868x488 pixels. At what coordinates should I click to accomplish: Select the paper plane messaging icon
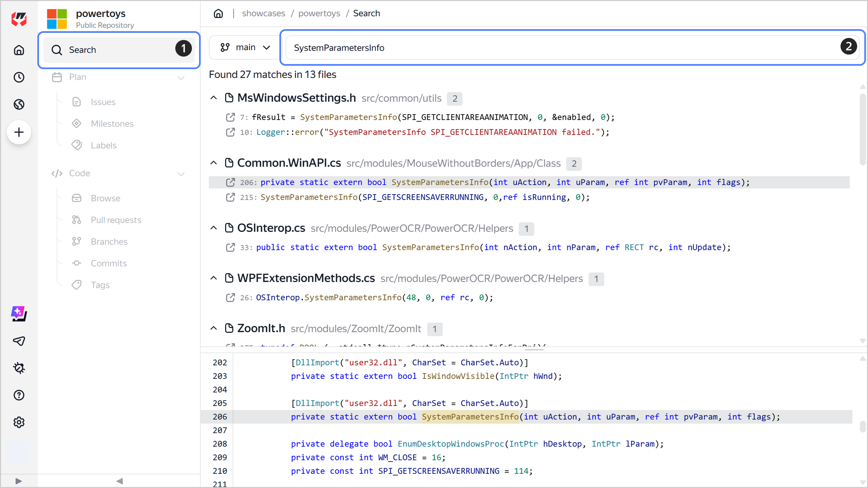coord(19,341)
